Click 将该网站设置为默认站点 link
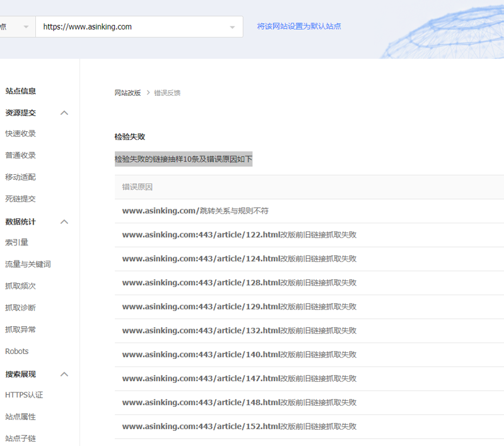 coord(299,26)
